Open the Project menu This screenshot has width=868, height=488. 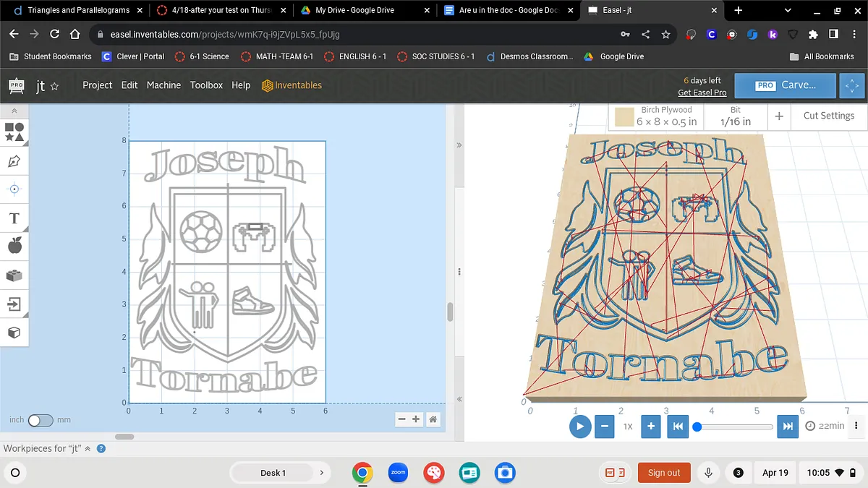97,85
